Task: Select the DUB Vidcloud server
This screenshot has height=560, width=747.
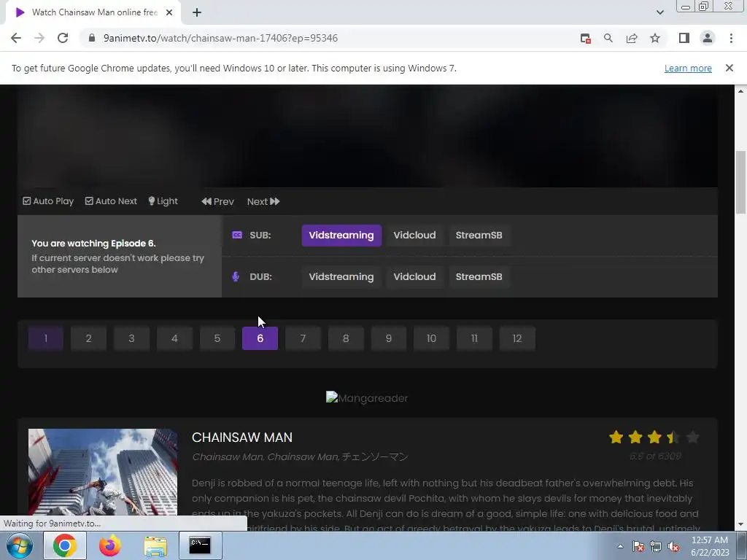Action: (x=414, y=276)
